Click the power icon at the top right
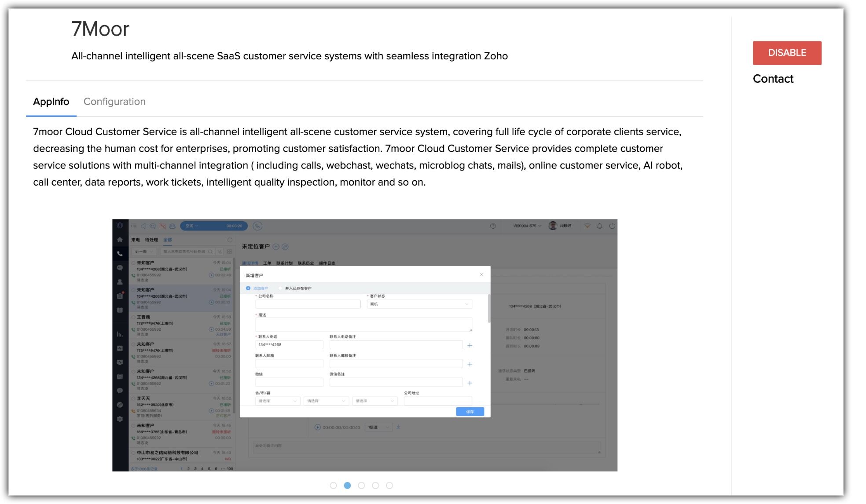 click(612, 226)
